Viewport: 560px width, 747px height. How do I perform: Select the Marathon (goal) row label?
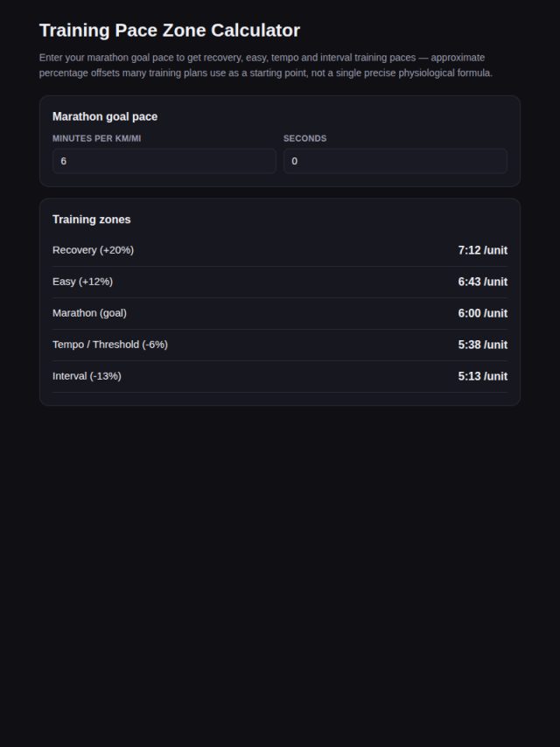pyautogui.click(x=89, y=313)
